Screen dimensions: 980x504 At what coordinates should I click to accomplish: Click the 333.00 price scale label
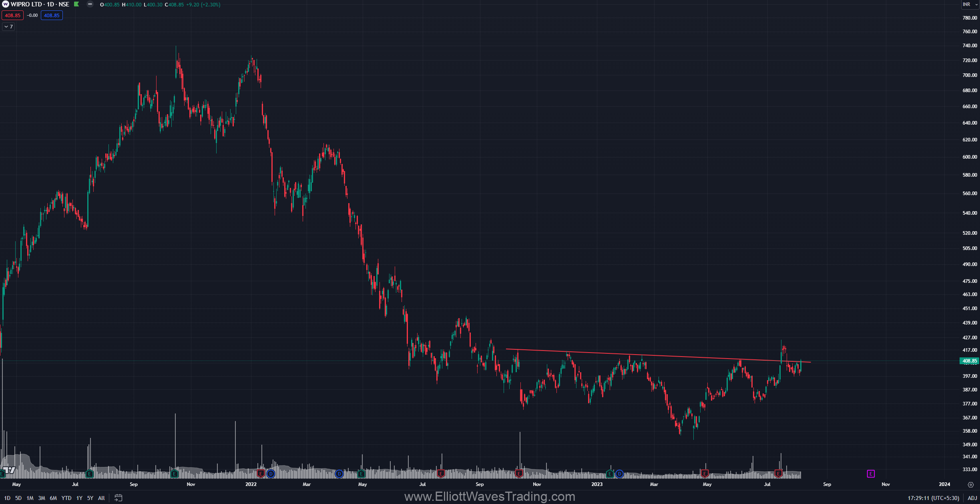click(x=970, y=469)
